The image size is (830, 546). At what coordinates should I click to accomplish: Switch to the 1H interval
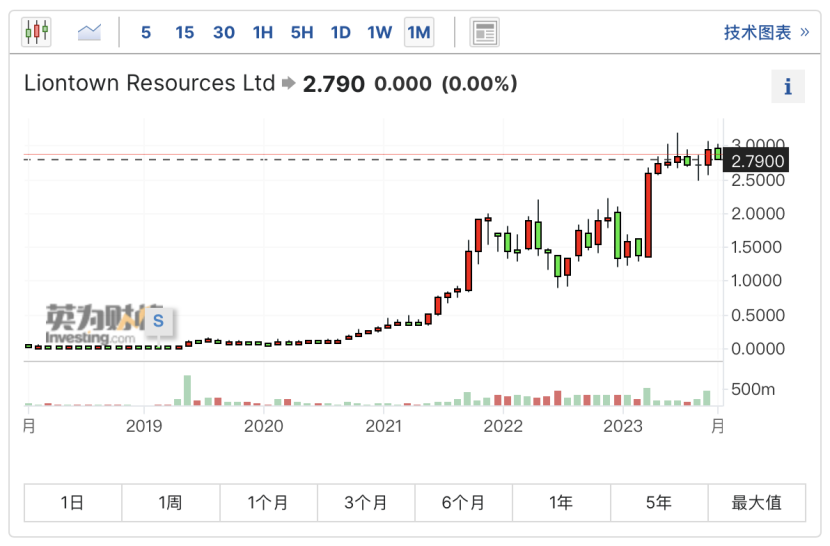click(262, 32)
